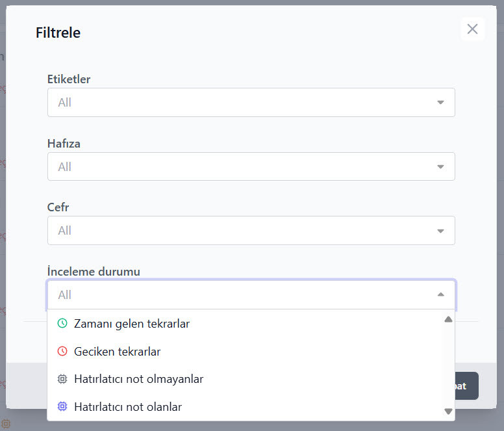Click inside the Cefr select field
Image resolution: width=504 pixels, height=431 pixels.
tap(240, 231)
